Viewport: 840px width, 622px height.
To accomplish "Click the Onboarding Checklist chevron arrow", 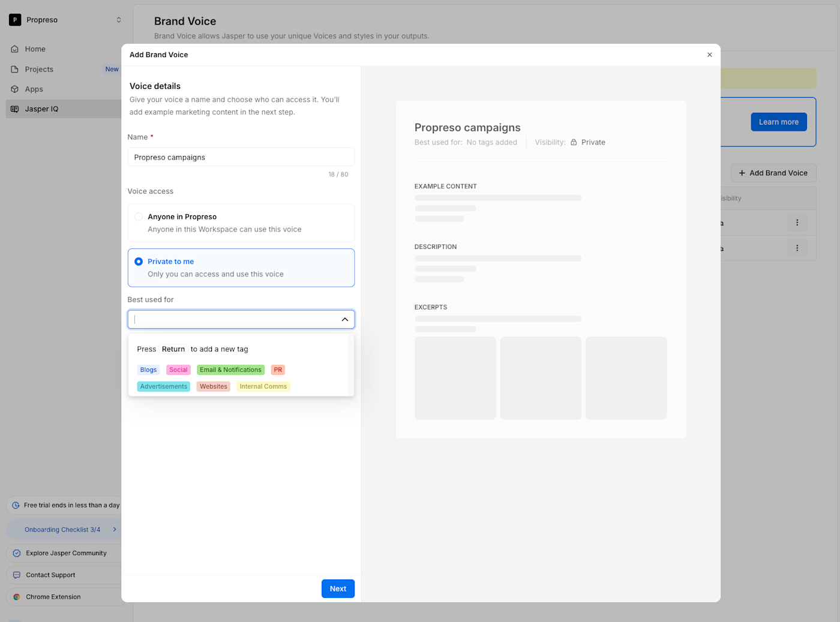I will pyautogui.click(x=115, y=530).
